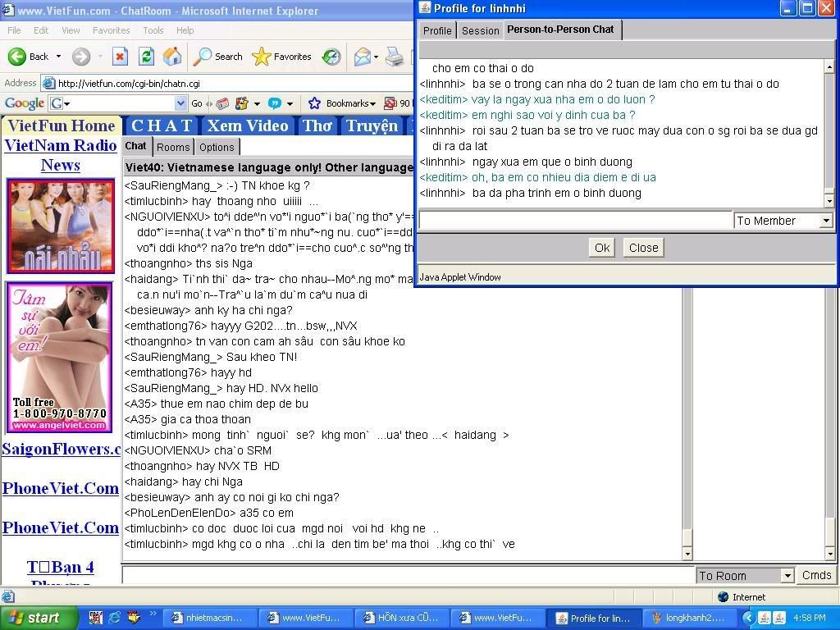Image resolution: width=840 pixels, height=630 pixels.
Task: Click the Google Talk speech bubble icon
Action: [274, 103]
